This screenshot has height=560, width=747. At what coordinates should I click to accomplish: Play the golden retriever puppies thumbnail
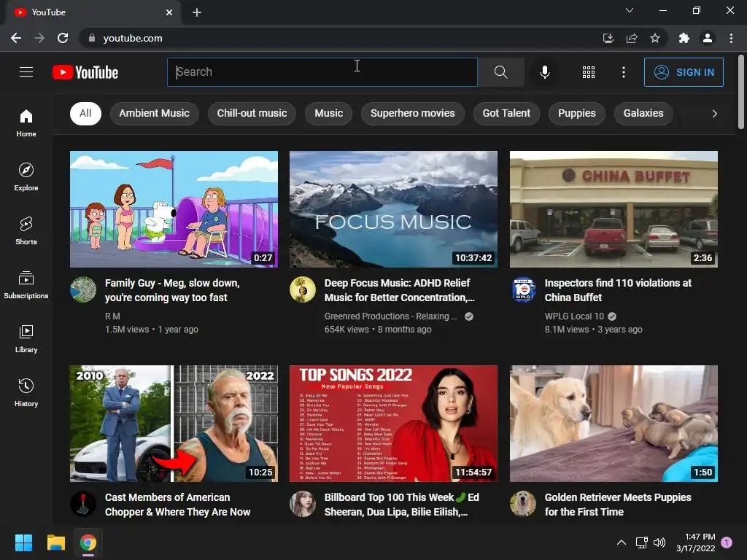point(614,424)
